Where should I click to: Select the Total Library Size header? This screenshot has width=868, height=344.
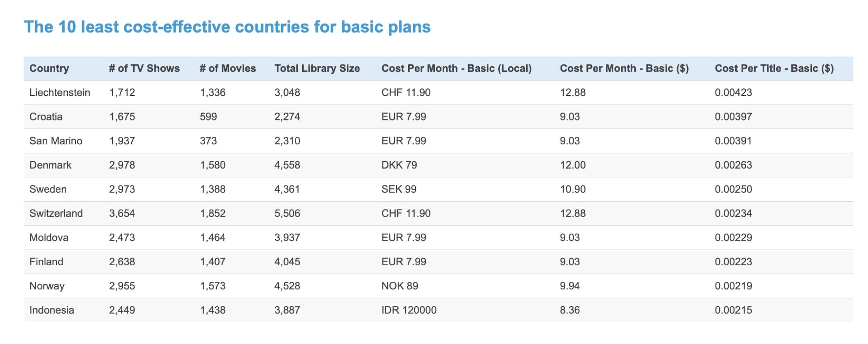pyautogui.click(x=317, y=68)
